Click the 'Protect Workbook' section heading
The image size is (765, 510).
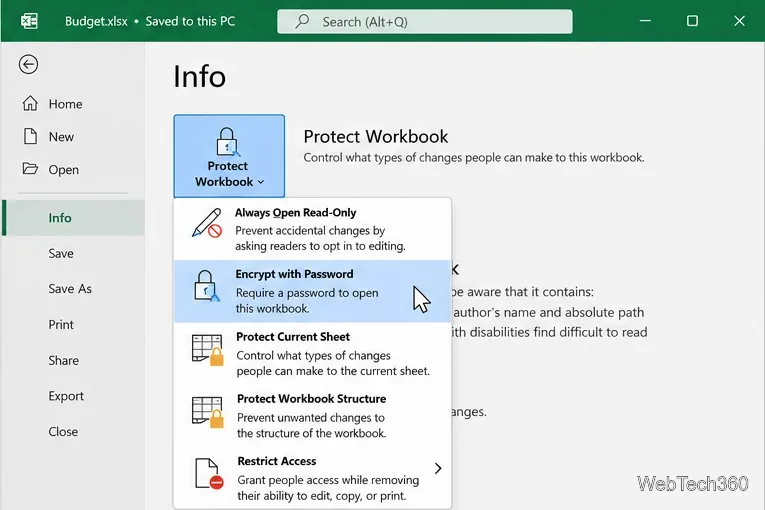pos(376,137)
